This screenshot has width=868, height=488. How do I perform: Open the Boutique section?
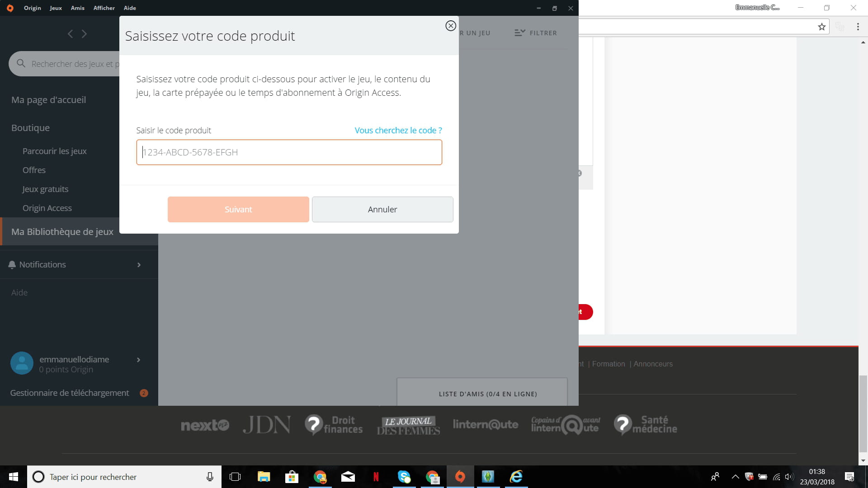(30, 128)
